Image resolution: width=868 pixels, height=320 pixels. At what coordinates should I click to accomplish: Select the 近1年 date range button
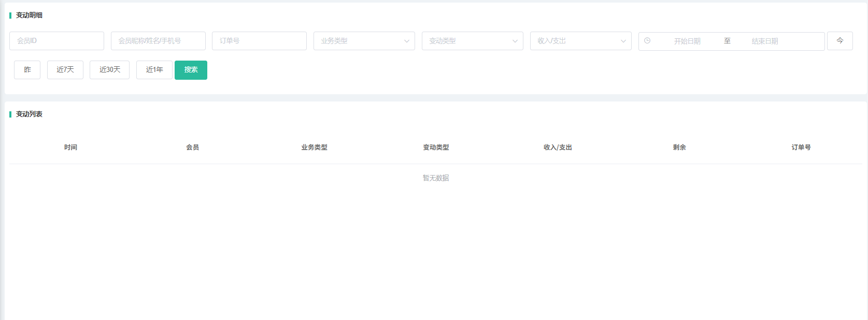tap(154, 70)
